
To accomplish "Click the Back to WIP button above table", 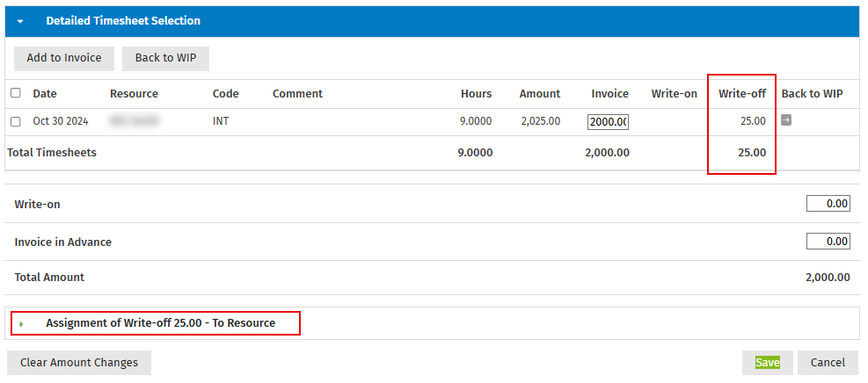I will click(165, 58).
